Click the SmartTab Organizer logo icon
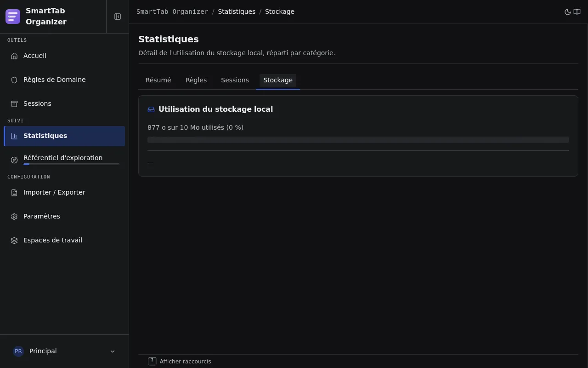 pos(13,17)
